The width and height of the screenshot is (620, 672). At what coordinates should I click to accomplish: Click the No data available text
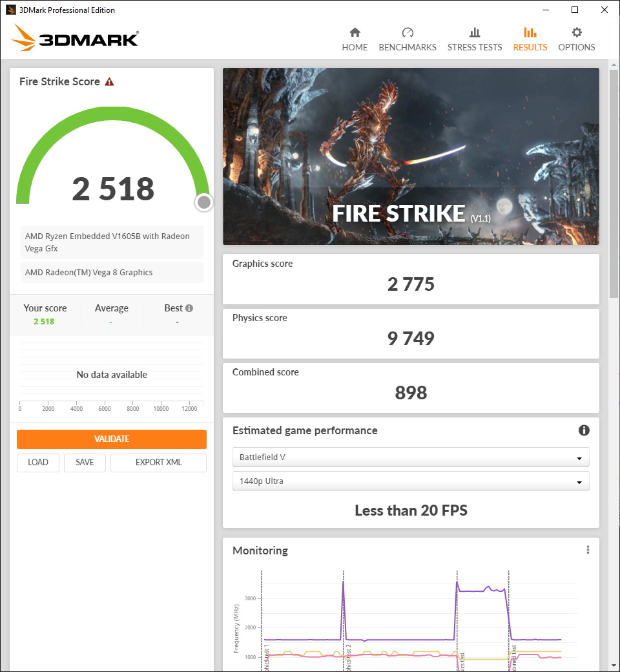click(111, 375)
